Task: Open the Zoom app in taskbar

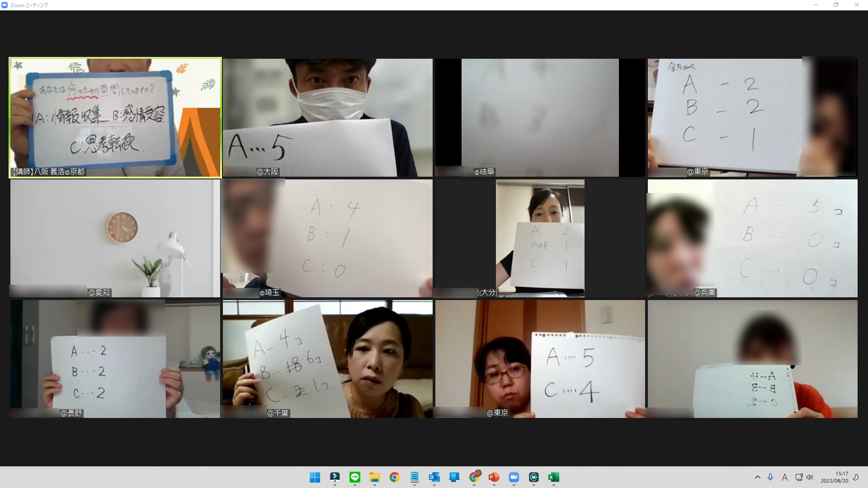Action: [514, 477]
